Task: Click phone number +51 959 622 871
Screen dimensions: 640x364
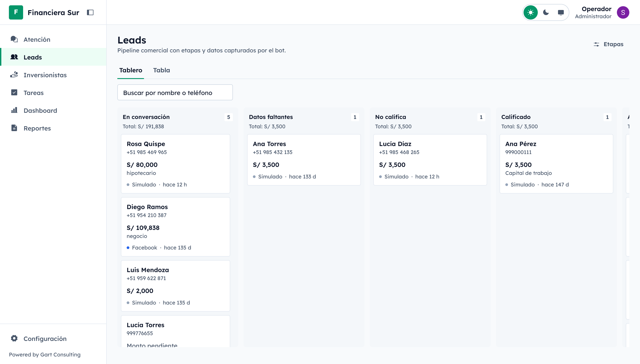Action: click(x=146, y=278)
